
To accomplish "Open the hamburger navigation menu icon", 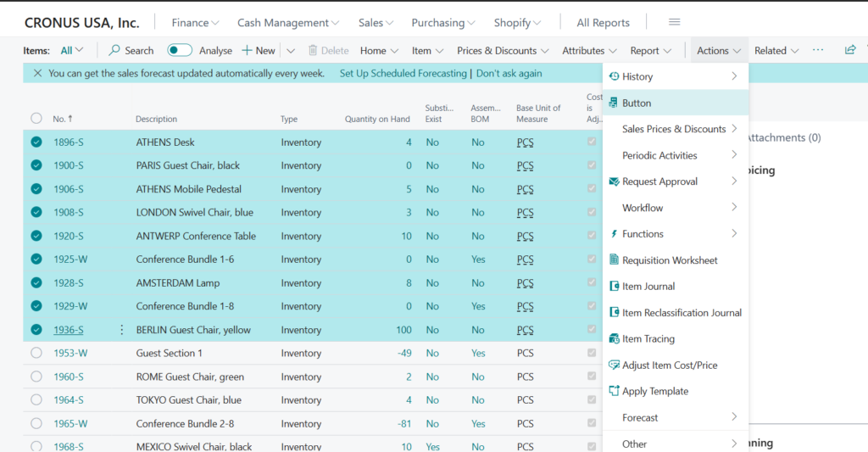I will coord(674,22).
